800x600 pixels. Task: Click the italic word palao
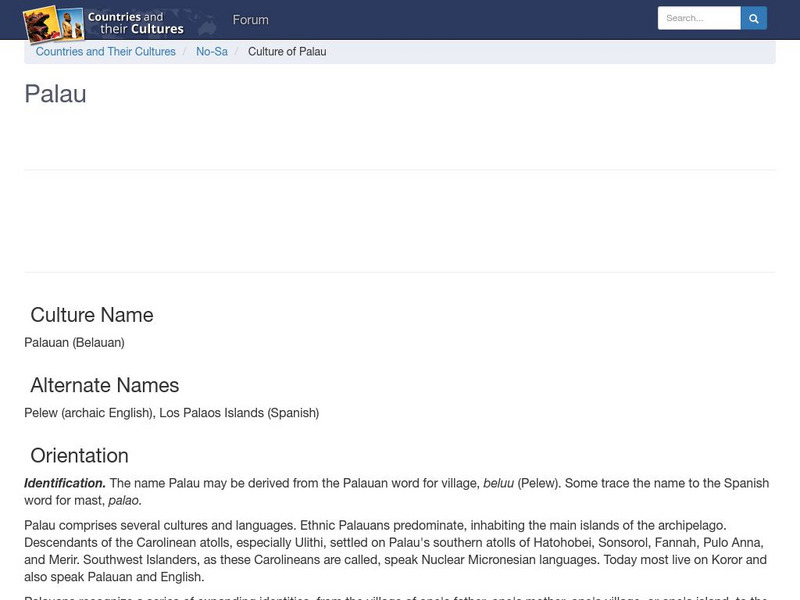(124, 500)
